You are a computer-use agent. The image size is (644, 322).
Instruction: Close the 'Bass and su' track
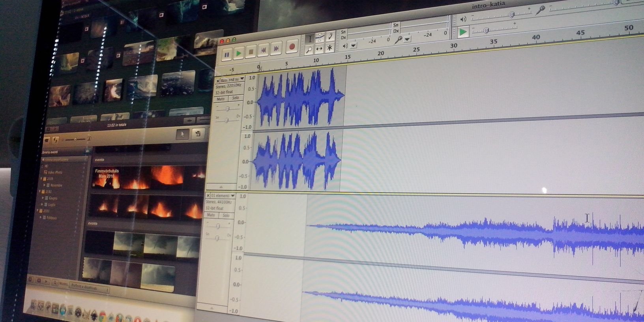click(x=218, y=81)
